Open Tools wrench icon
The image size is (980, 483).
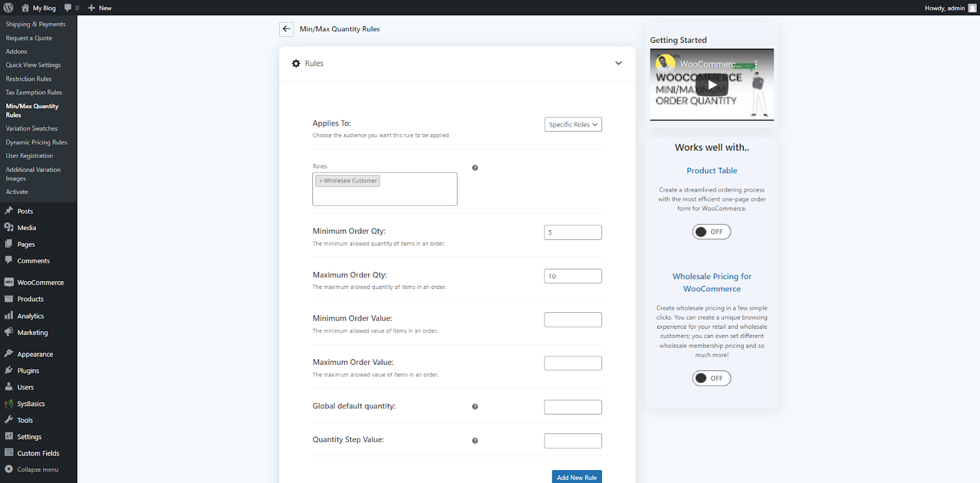pos(9,420)
